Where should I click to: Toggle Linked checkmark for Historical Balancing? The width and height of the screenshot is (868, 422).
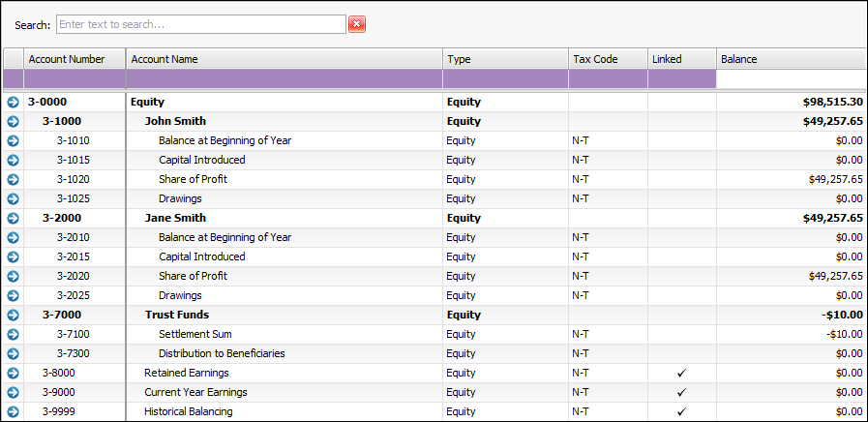pos(681,411)
